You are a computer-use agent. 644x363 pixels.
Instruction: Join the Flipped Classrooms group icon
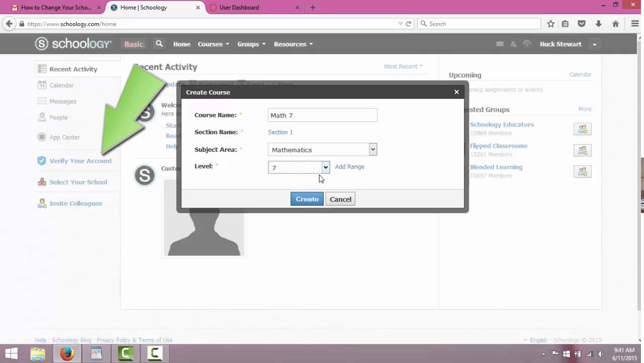click(583, 150)
